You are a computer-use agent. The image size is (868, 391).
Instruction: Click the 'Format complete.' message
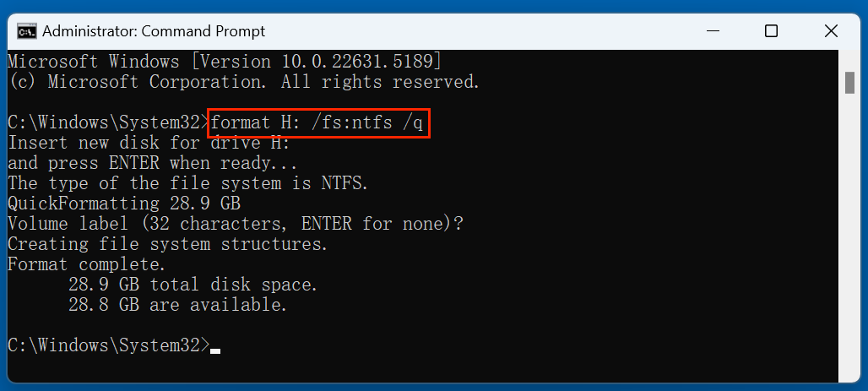click(87, 264)
